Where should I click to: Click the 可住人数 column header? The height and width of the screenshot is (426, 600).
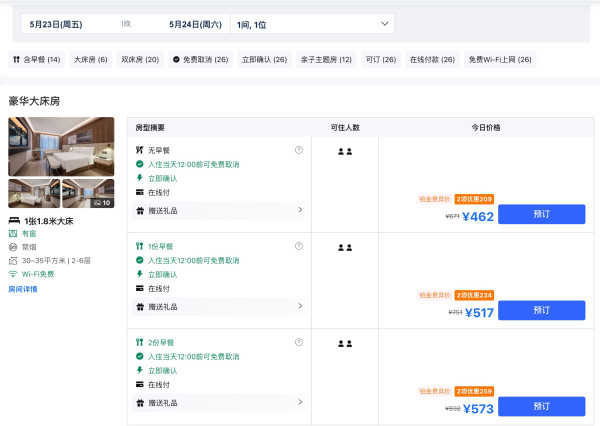(345, 127)
